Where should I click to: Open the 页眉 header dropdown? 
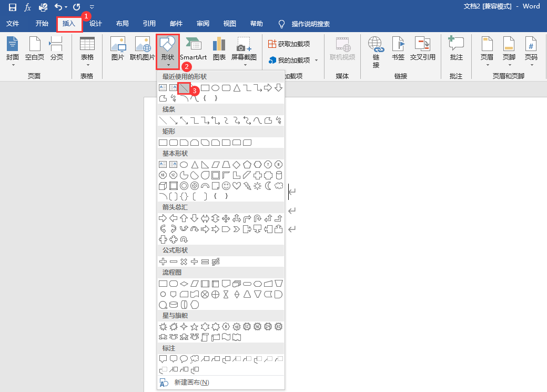tap(487, 53)
